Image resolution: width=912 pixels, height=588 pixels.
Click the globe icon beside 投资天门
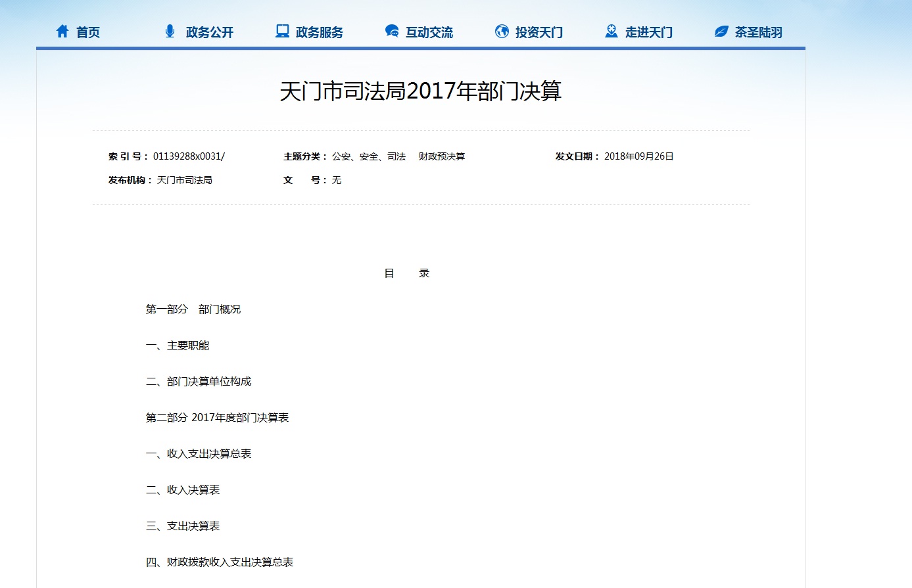point(502,32)
